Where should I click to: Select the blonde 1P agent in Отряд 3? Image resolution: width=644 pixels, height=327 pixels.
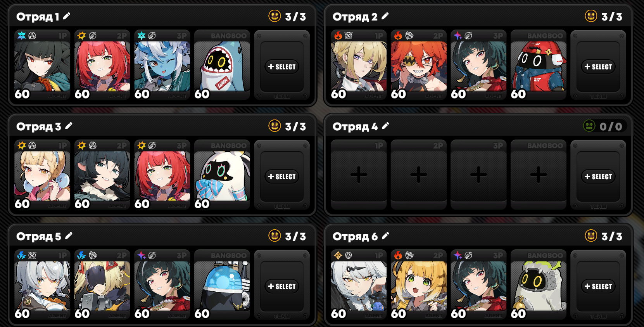click(42, 175)
